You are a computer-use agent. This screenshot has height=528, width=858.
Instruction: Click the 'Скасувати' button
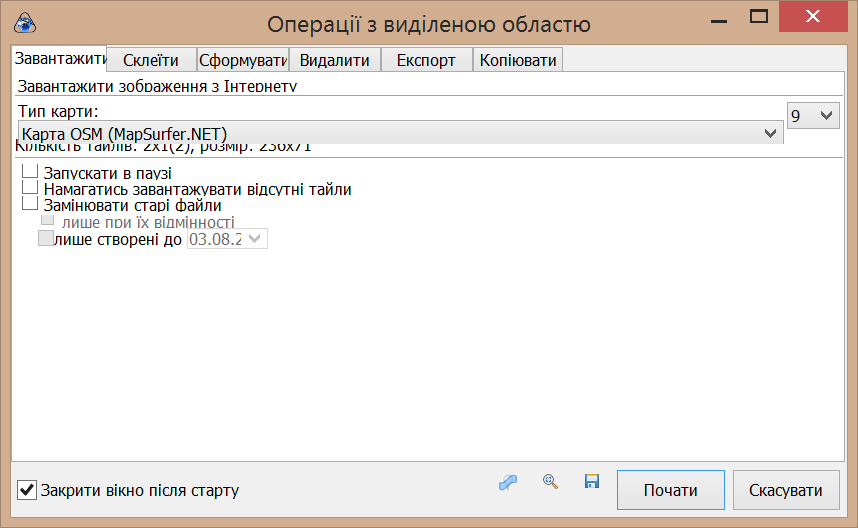[x=785, y=491]
